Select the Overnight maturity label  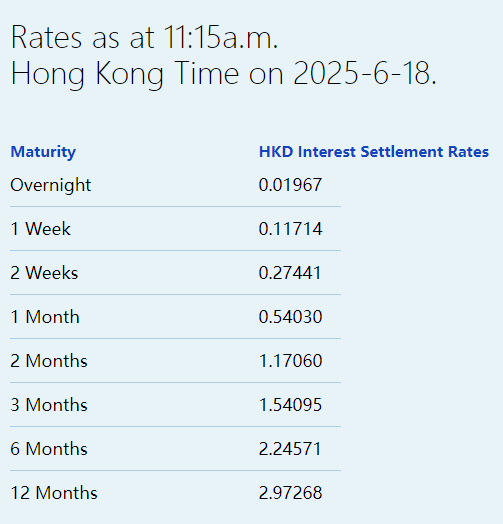[50, 185]
